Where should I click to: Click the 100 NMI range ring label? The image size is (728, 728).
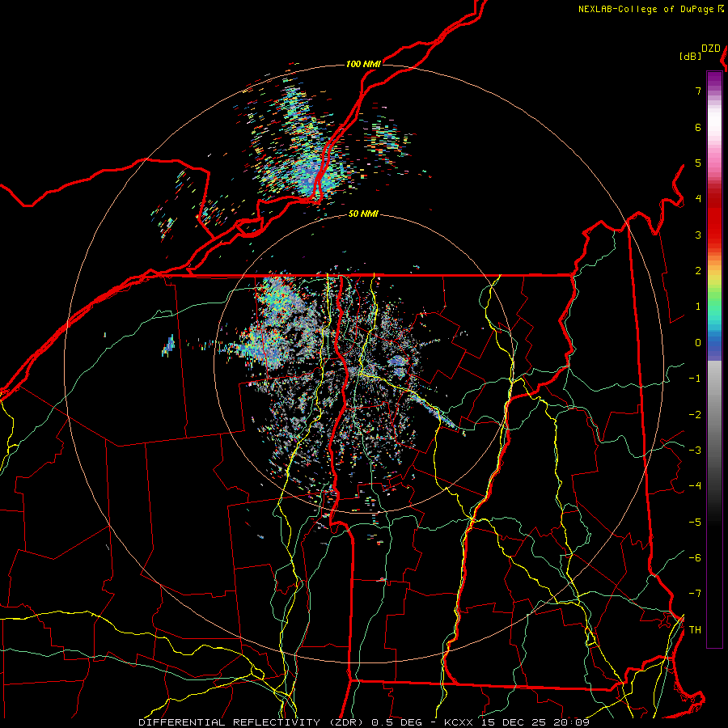363,64
